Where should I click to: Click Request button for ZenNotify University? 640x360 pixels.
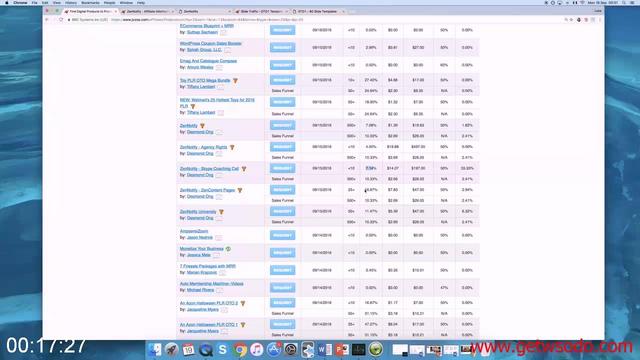click(282, 211)
